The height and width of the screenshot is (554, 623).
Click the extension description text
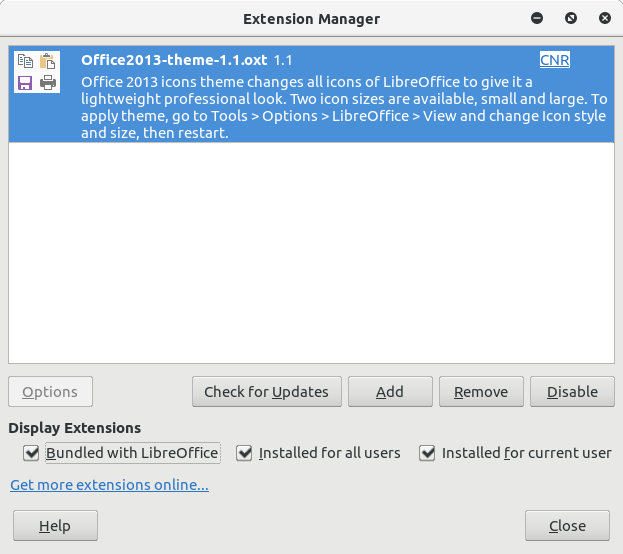pyautogui.click(x=344, y=107)
